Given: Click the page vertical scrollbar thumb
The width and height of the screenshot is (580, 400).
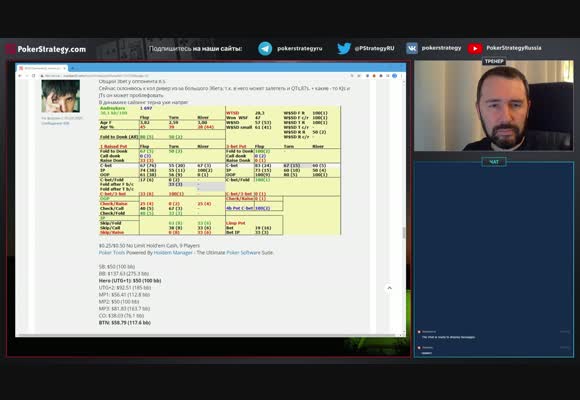Looking at the screenshot, I should pyautogui.click(x=404, y=232).
